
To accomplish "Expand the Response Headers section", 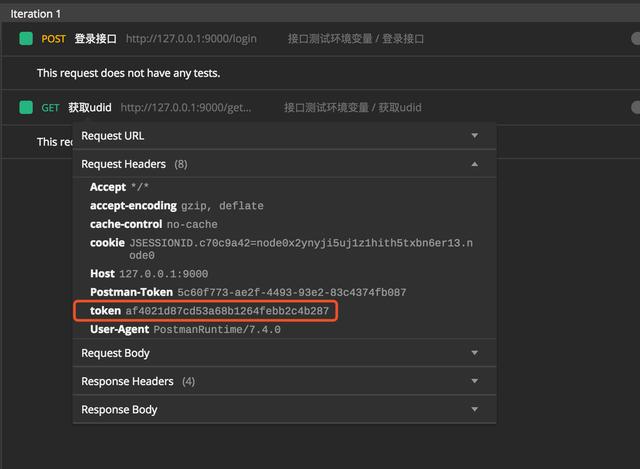I will point(284,381).
